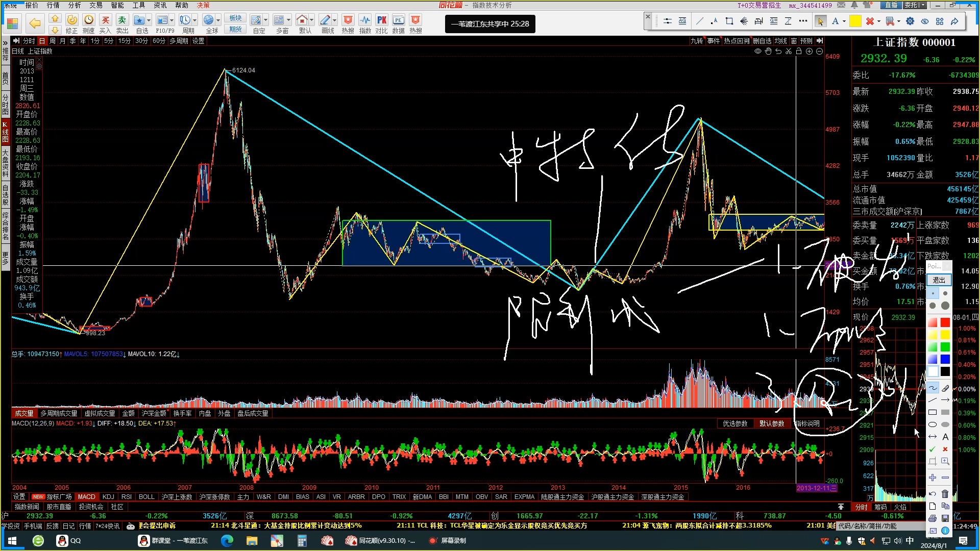Select the largest pen size dot
Viewport: 980px width, 551px height.
pos(945,306)
